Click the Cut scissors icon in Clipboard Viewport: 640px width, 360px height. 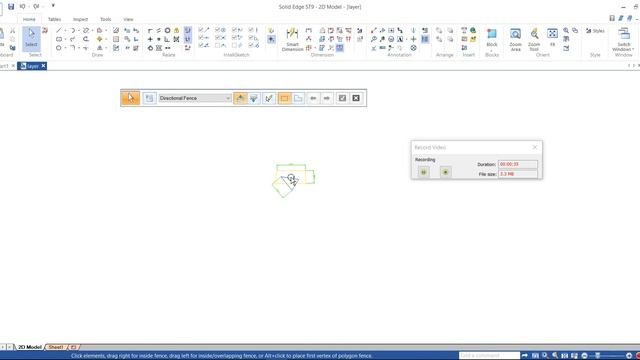point(13,31)
